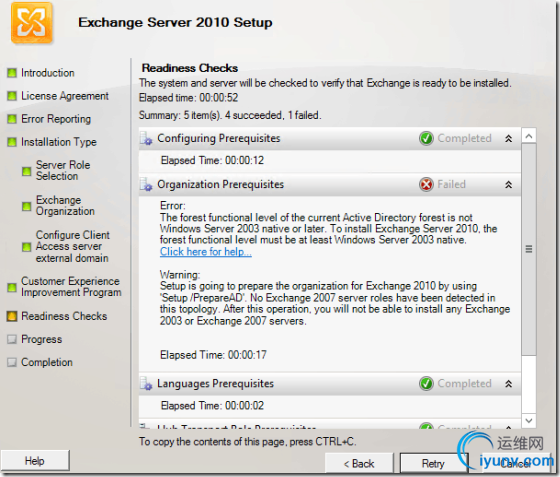Click the scrollbar up arrow
The width and height of the screenshot is (560, 477).
tap(529, 136)
